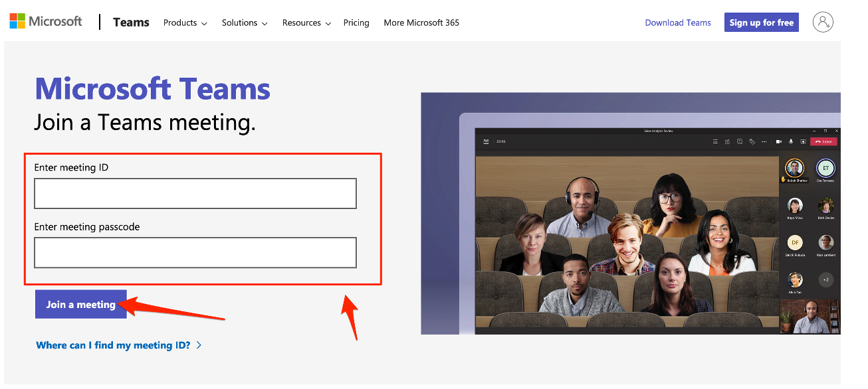Screen dimensions: 868x389
Task: Click the account profile icon
Action: [823, 21]
